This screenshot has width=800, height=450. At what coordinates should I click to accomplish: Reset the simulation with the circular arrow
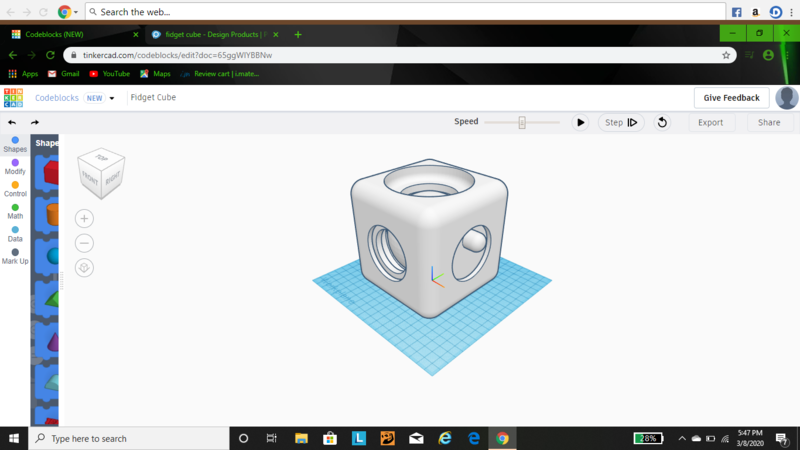click(x=661, y=122)
